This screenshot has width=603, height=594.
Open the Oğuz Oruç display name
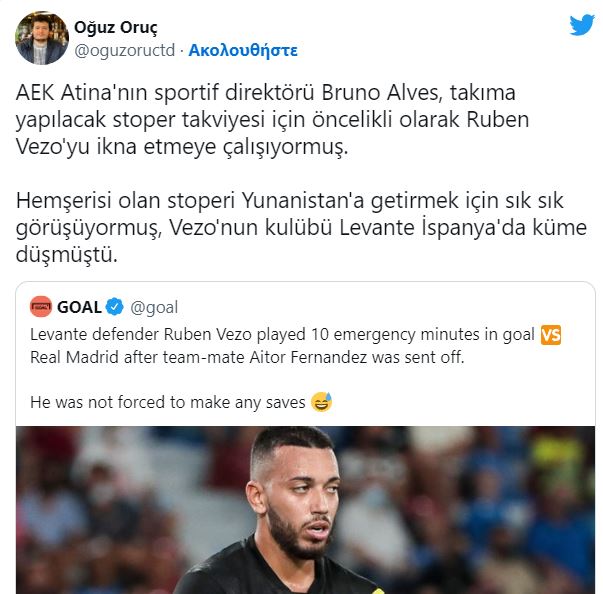click(x=116, y=27)
